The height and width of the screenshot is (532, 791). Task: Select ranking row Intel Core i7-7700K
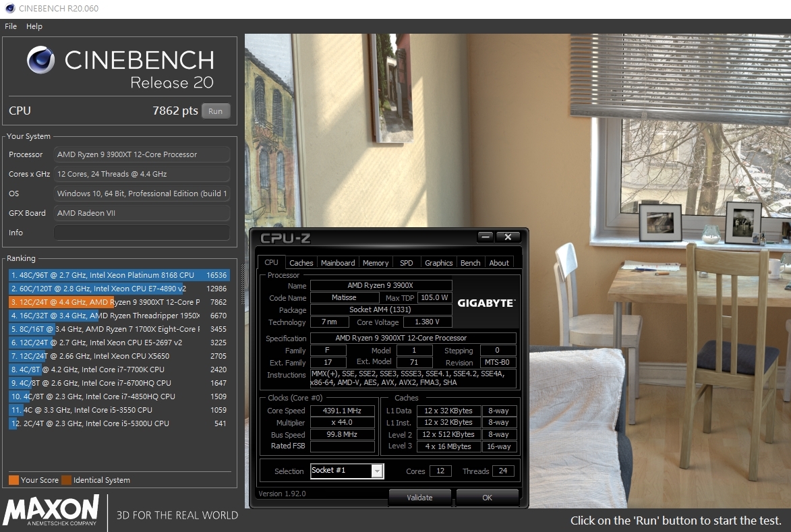coord(119,370)
